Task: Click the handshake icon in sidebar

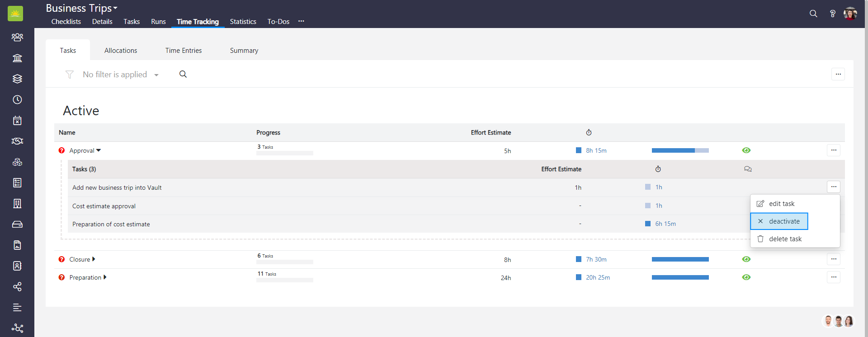Action: 17,141
